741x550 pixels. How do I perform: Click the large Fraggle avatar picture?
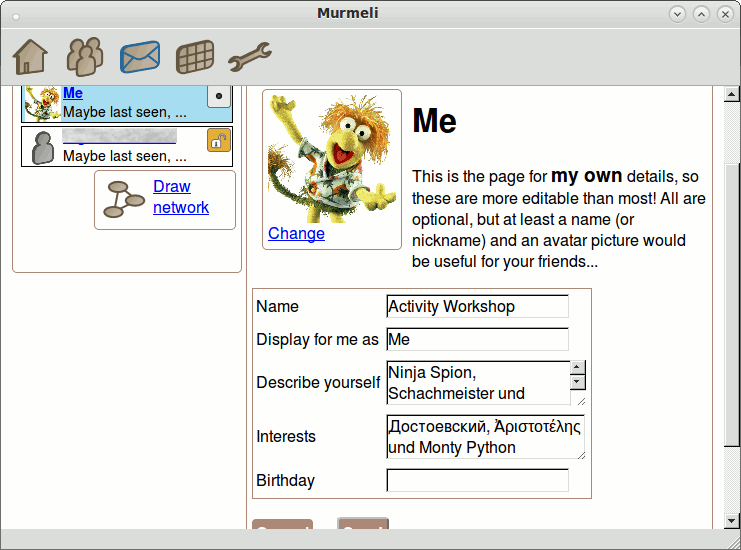(332, 158)
